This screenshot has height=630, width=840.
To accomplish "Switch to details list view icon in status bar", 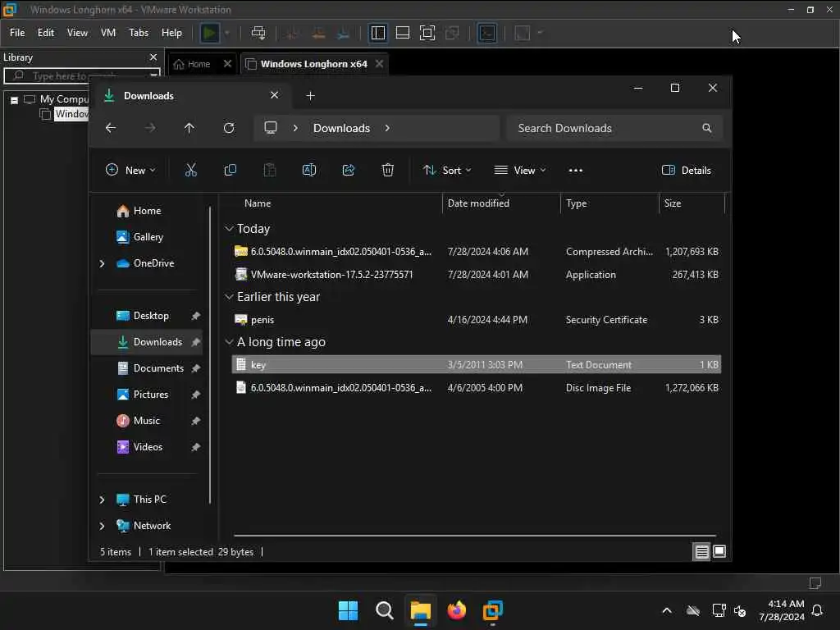I will (x=701, y=551).
